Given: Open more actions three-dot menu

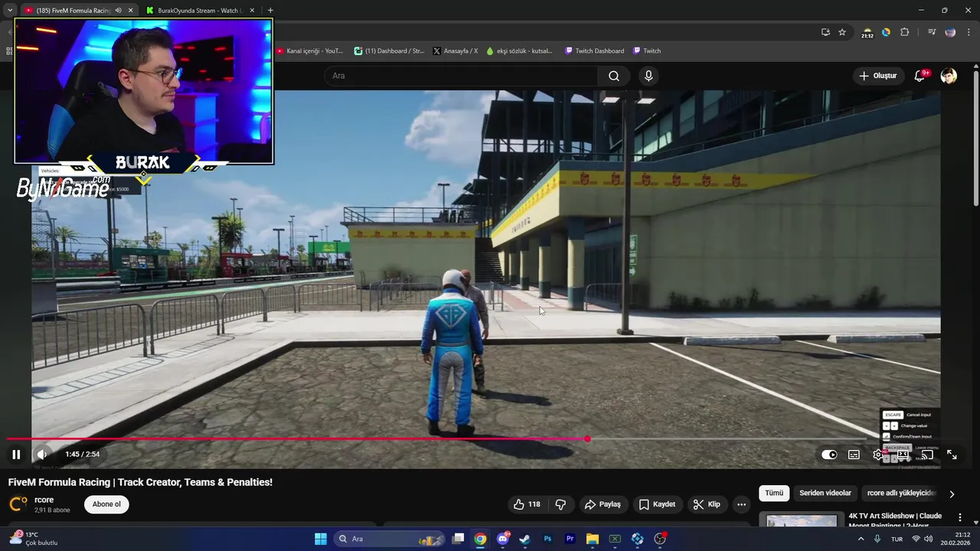Looking at the screenshot, I should 741,504.
